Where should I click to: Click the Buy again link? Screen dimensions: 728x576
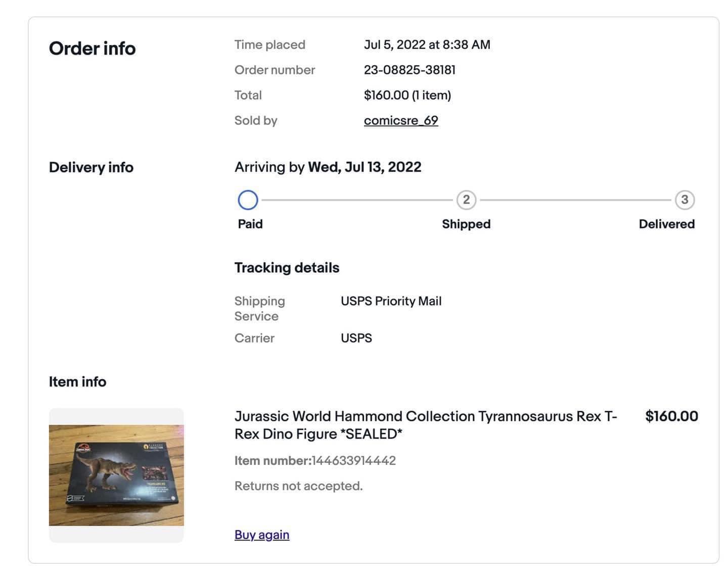pyautogui.click(x=262, y=535)
